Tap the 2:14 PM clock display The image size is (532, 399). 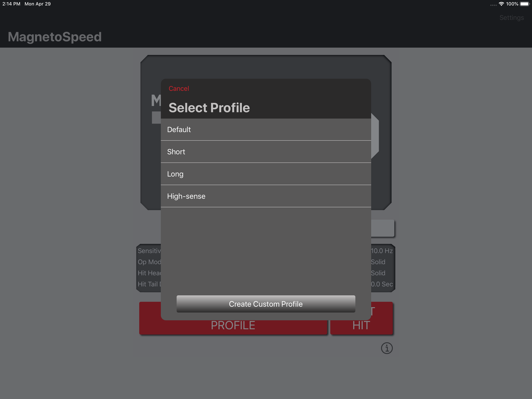click(x=11, y=4)
